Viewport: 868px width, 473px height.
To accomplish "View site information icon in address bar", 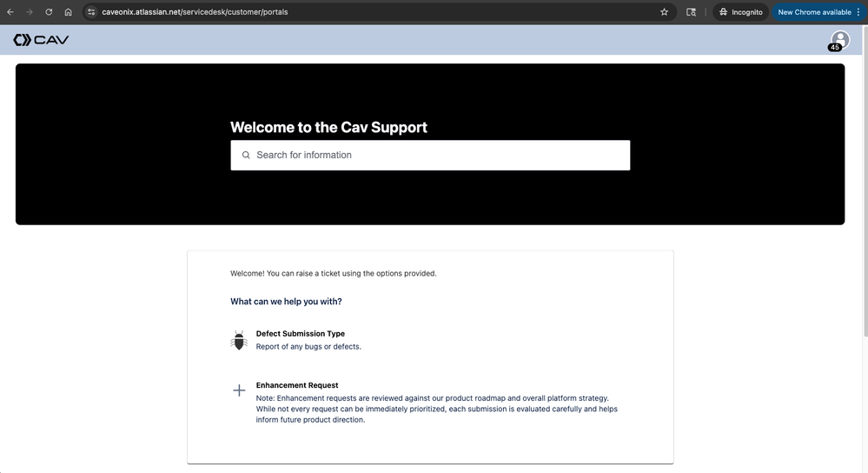I will tap(91, 11).
